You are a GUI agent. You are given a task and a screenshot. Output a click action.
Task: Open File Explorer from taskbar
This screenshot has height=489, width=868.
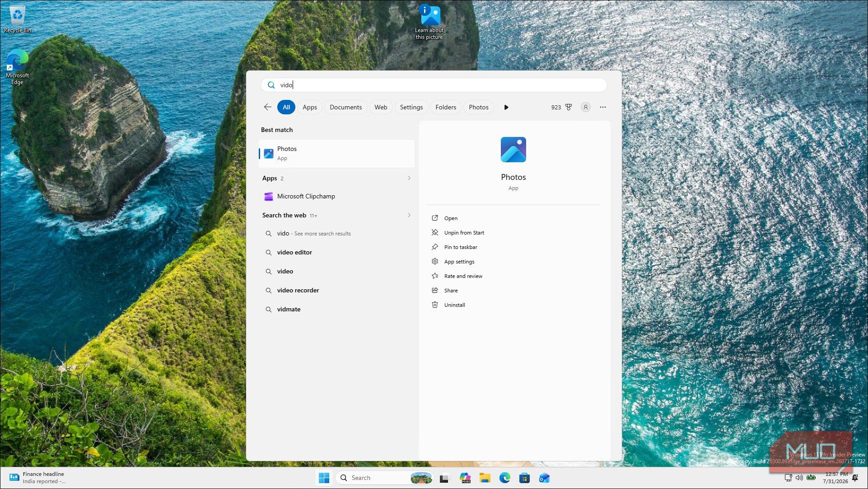tap(485, 478)
